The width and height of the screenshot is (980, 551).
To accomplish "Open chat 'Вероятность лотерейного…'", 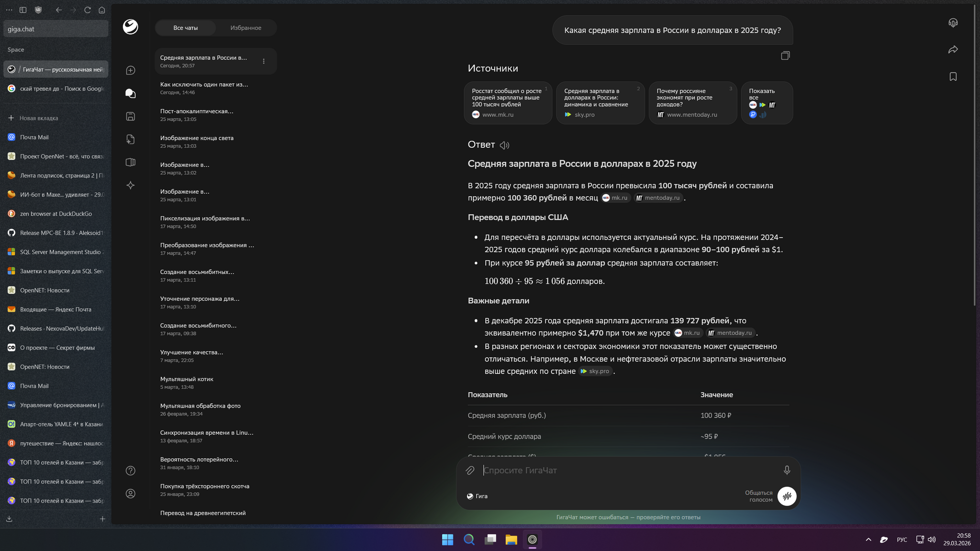I will click(216, 463).
